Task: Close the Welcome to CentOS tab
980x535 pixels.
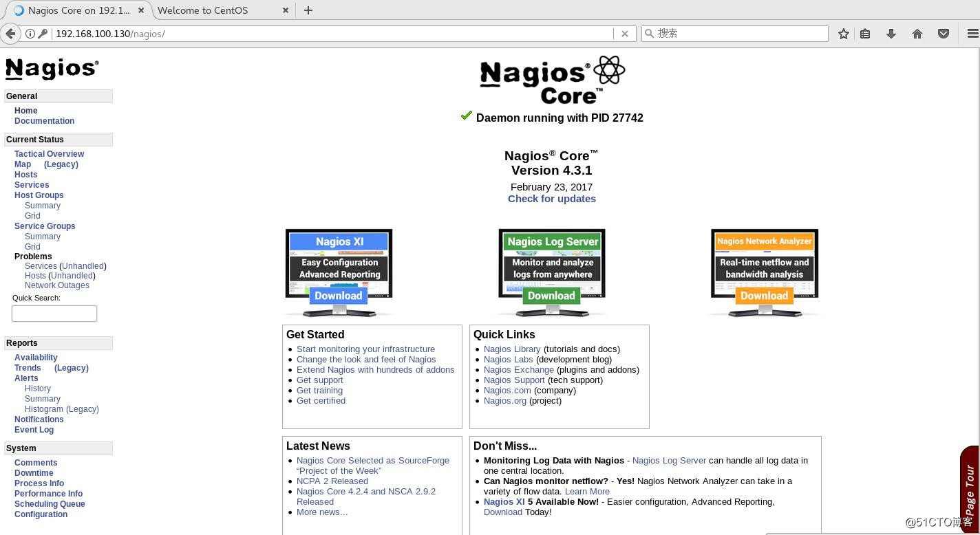Action: pos(286,10)
